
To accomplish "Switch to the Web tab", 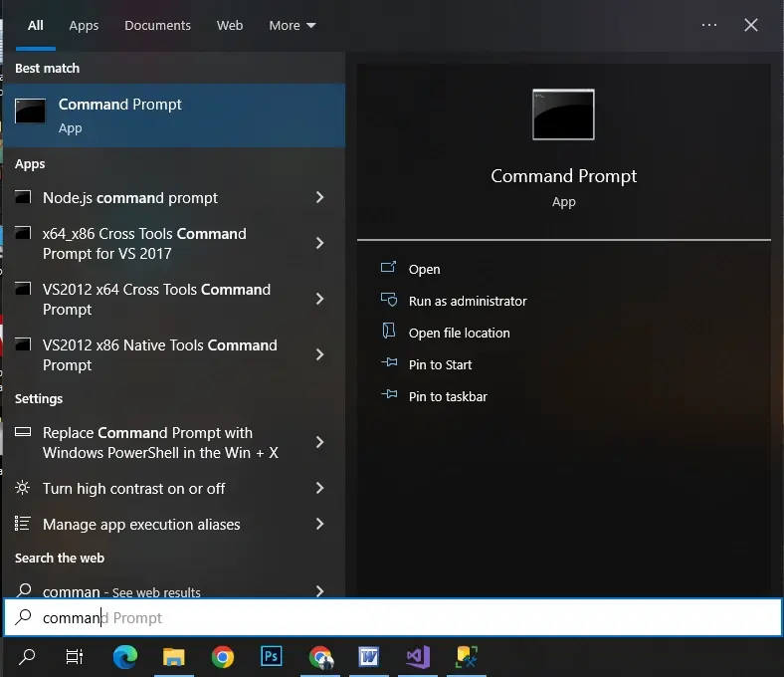I will [x=230, y=25].
